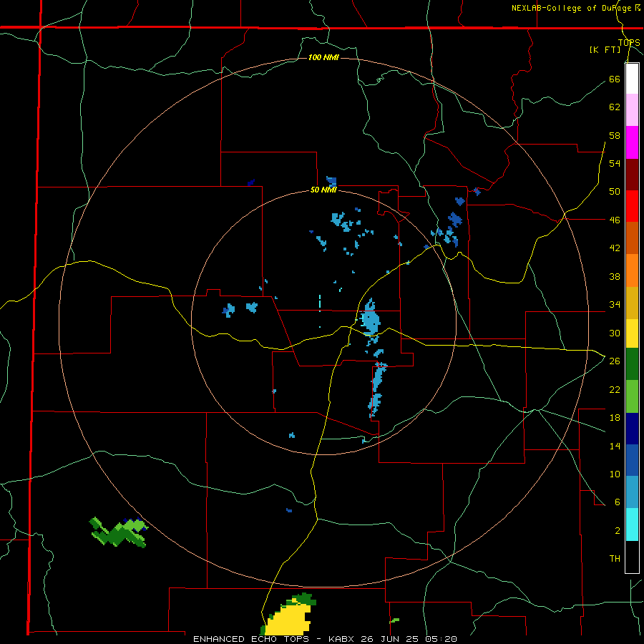Screen dimensions: 644x644
Task: Select the light pink legend swatch
Action: (x=632, y=109)
